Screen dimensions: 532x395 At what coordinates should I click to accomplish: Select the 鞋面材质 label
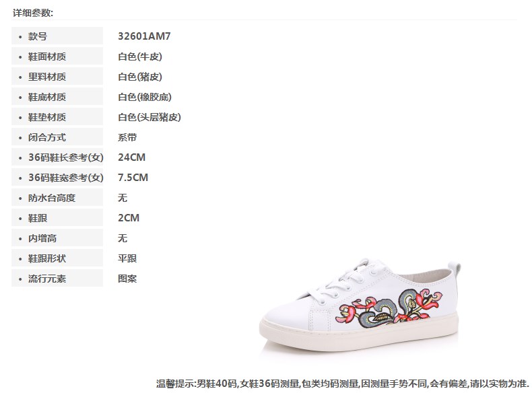(x=47, y=57)
